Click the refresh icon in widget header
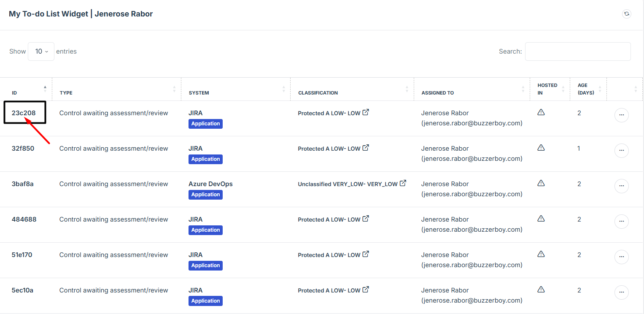Viewport: 644px width, 314px height. pos(627,14)
